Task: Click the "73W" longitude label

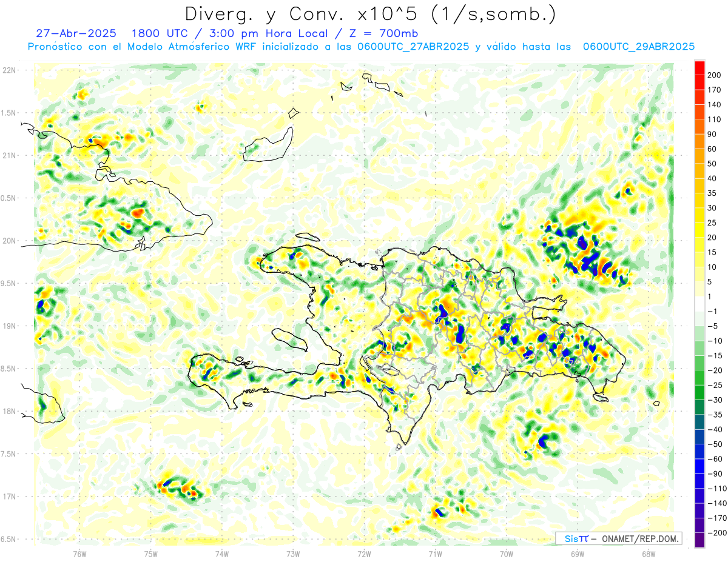Action: click(293, 554)
